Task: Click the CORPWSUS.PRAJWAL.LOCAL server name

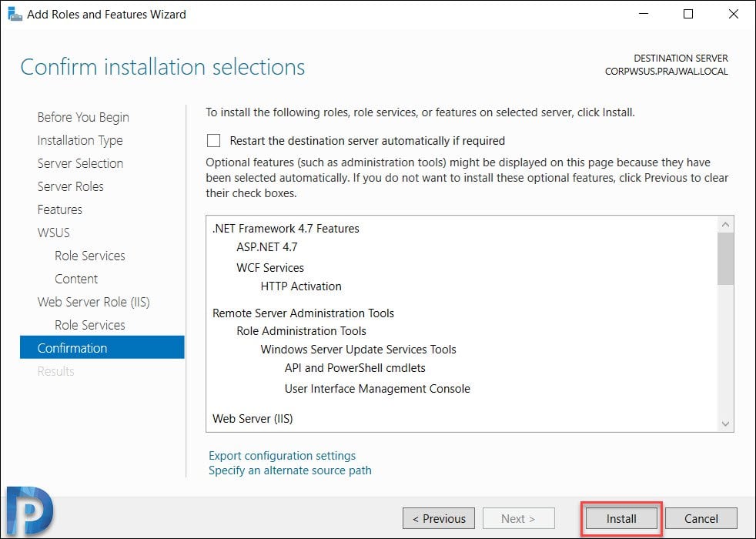Action: coord(667,72)
